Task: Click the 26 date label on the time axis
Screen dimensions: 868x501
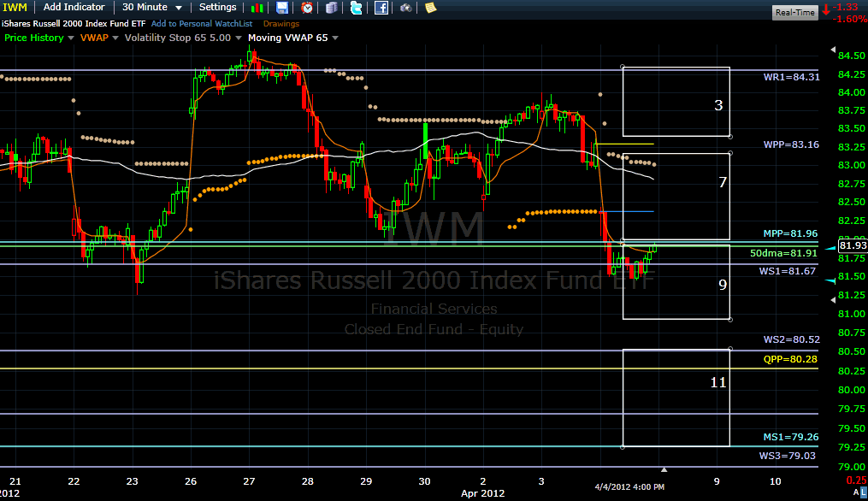Action: (x=191, y=481)
